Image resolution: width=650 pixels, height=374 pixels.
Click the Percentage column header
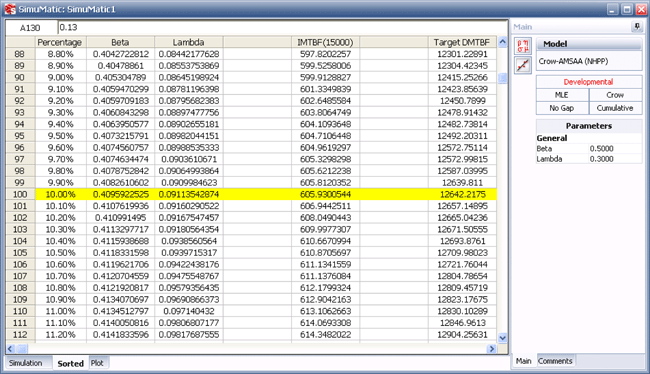point(61,42)
